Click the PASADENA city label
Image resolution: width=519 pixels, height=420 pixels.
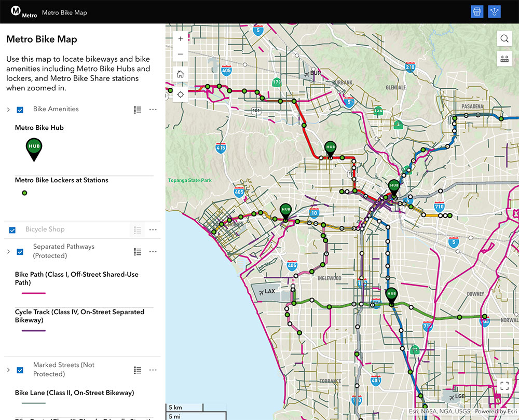click(x=473, y=106)
